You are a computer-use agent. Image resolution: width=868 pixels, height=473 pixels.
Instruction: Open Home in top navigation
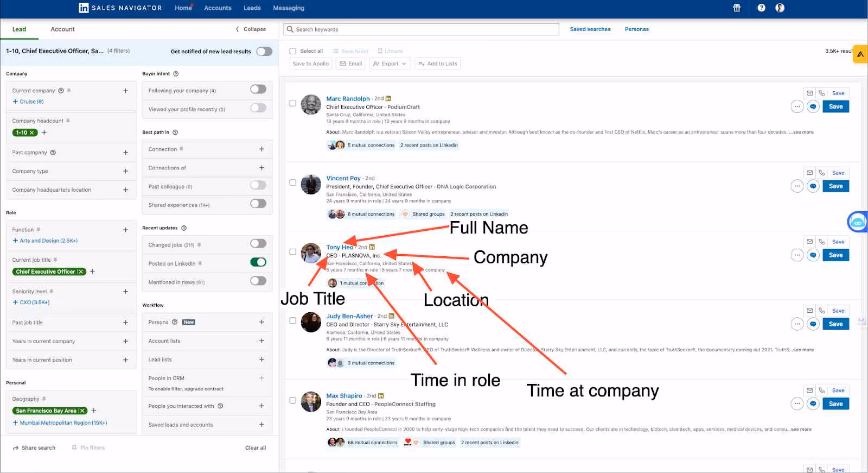point(183,8)
